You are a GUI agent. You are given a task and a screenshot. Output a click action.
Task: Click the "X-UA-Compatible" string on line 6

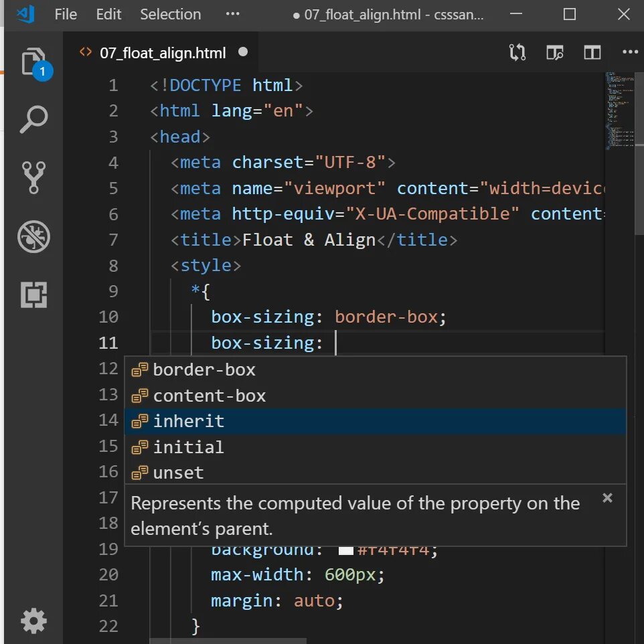pos(432,214)
